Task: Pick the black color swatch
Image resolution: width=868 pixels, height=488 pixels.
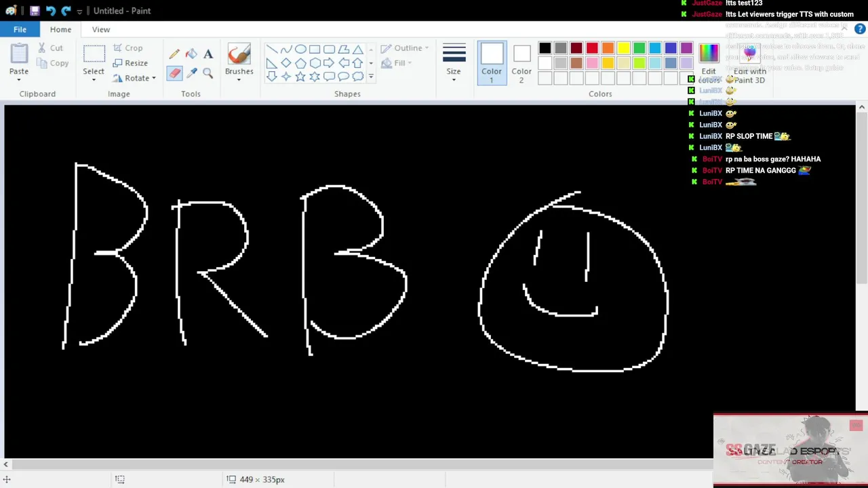Action: point(545,48)
